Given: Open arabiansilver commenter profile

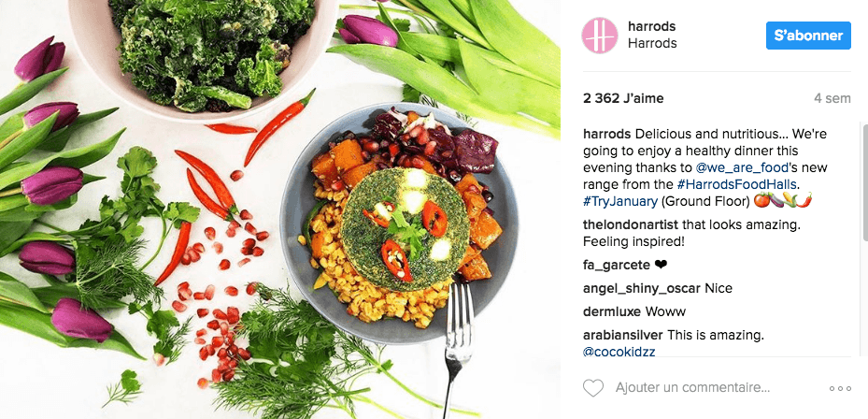Looking at the screenshot, I should (623, 335).
